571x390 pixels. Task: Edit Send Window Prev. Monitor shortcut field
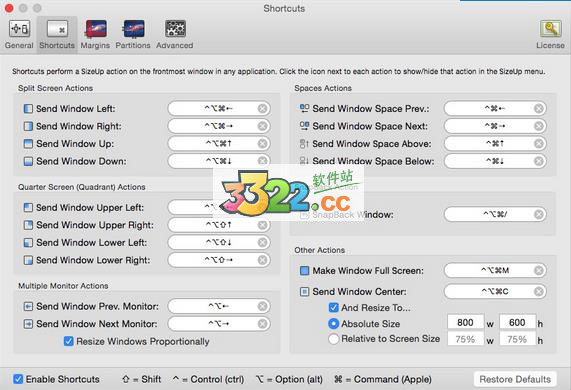219,306
